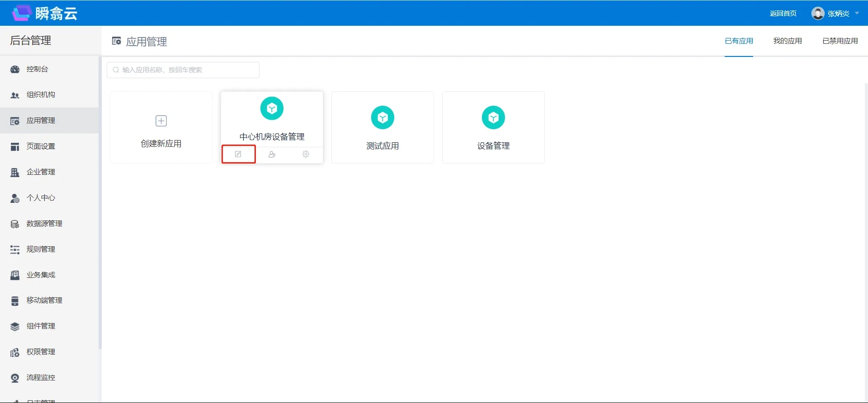Click the 中心机房设备管理 cube icon
The image size is (868, 403).
(272, 108)
